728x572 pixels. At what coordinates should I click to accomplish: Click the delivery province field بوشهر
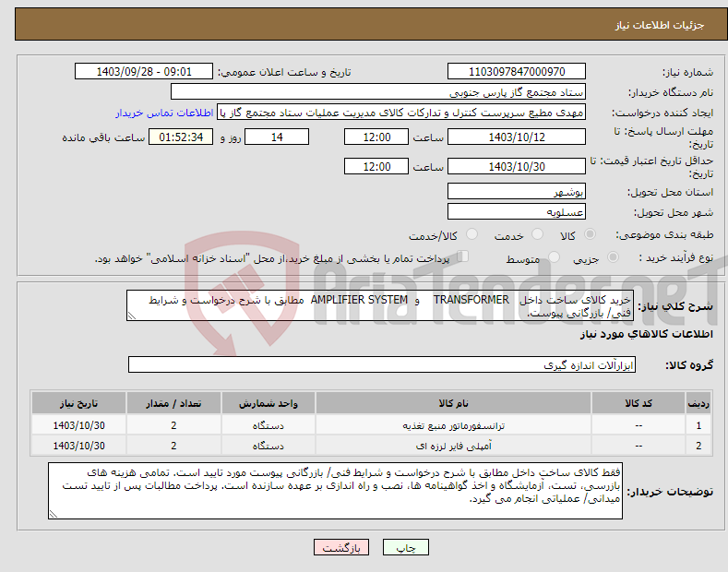coord(517,191)
